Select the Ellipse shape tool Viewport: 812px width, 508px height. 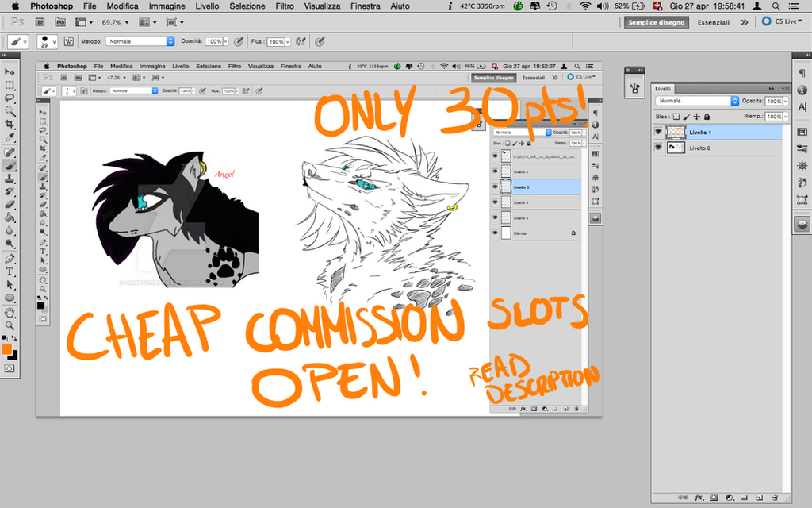[10, 298]
